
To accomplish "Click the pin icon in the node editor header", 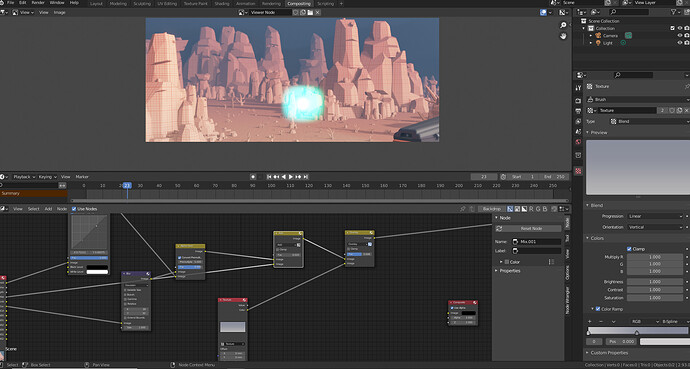I will point(462,209).
